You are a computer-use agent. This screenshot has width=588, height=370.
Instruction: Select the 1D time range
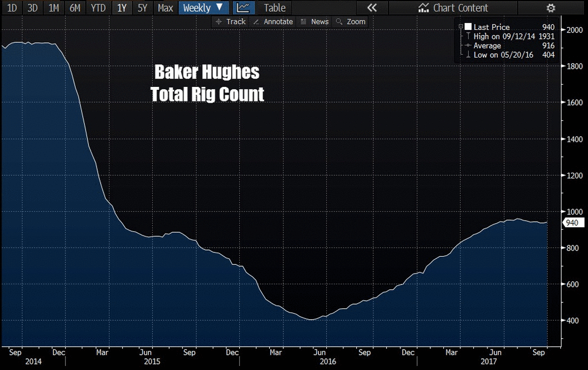12,8
